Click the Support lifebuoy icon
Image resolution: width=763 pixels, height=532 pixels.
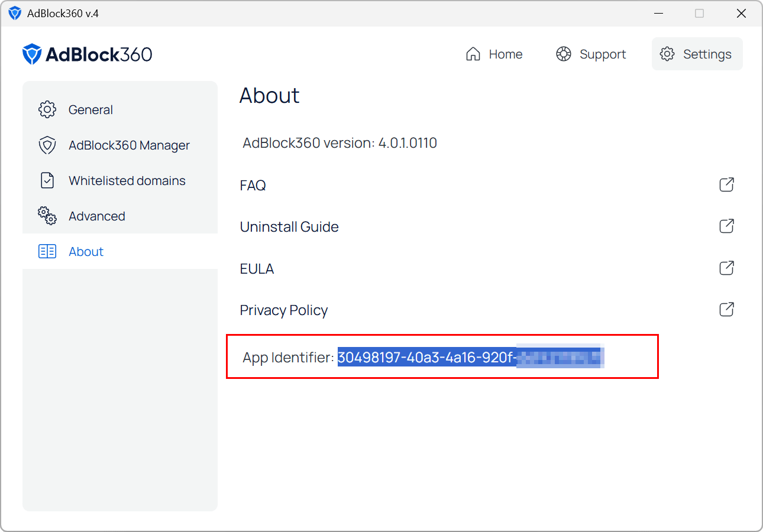coord(563,54)
